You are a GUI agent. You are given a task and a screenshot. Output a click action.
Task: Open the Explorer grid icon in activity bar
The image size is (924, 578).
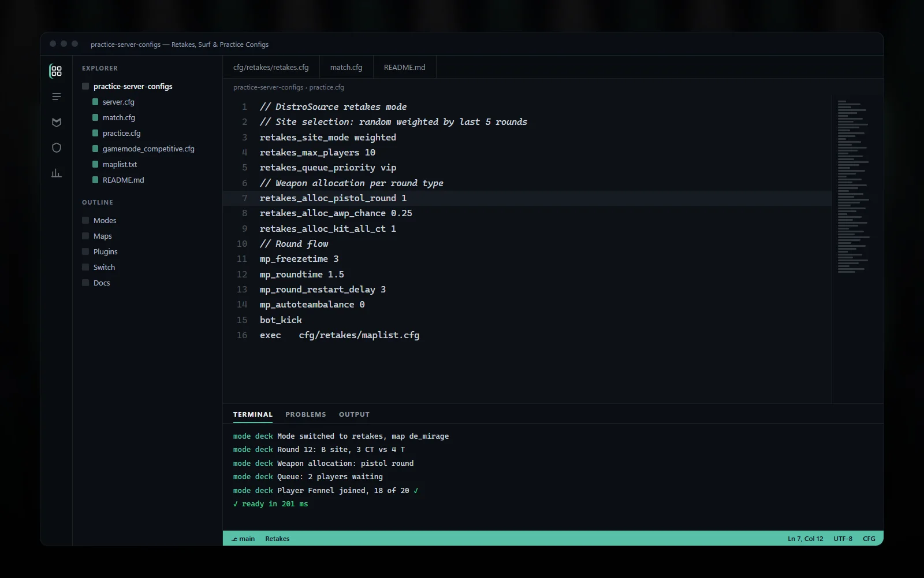(56, 71)
